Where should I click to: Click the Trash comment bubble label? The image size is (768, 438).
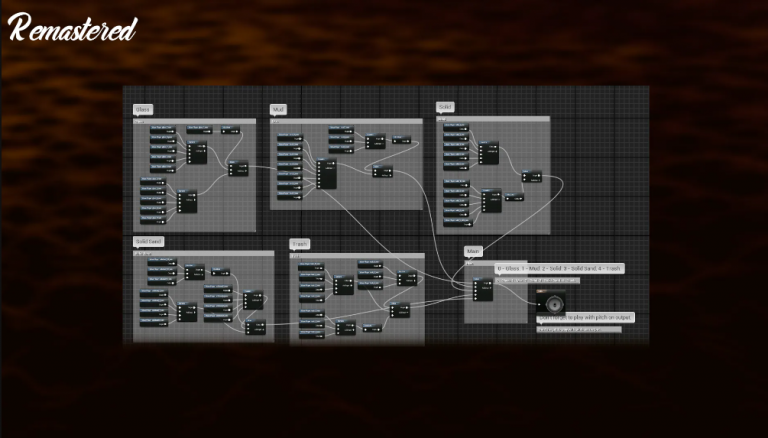(300, 244)
